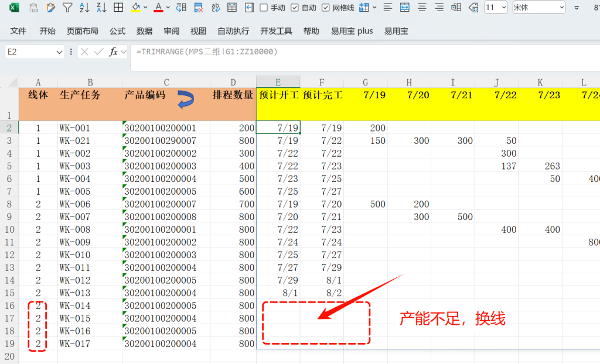600x364 pixels.
Task: Sort ascending A to Z
Action: point(84,7)
